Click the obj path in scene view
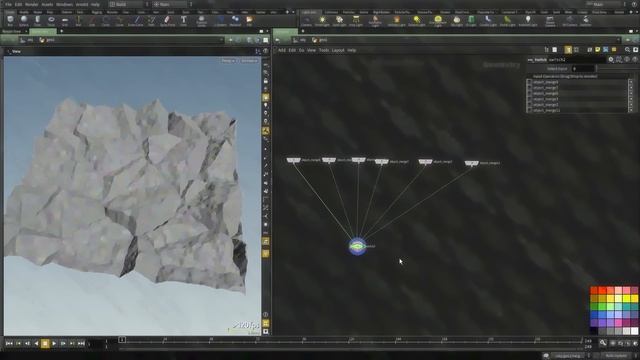Screen dimensions: 640x360 [27, 40]
